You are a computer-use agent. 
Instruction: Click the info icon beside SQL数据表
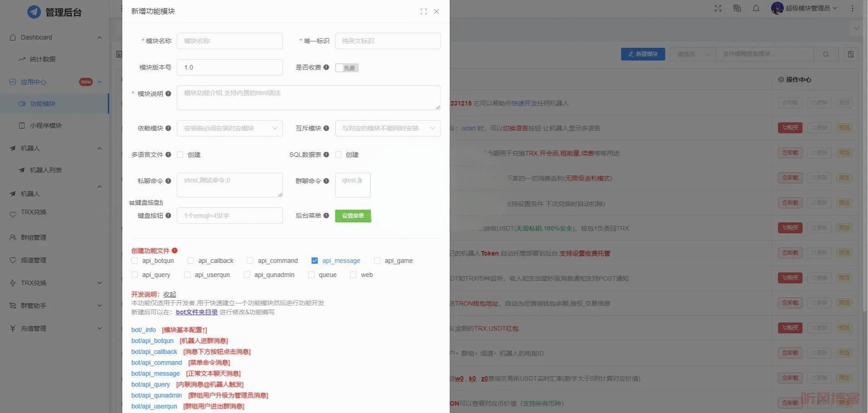pyautogui.click(x=326, y=155)
